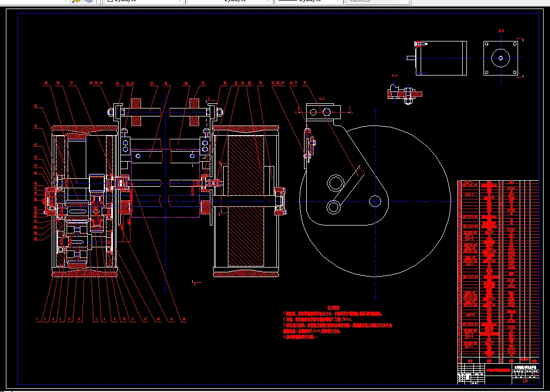Click the 1:1 scale text in title block

(535, 374)
